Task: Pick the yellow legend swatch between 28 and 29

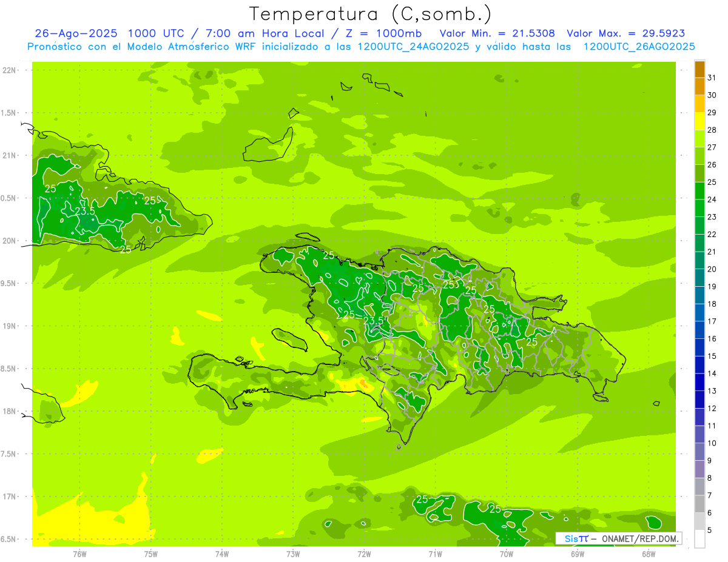Action: tap(699, 121)
